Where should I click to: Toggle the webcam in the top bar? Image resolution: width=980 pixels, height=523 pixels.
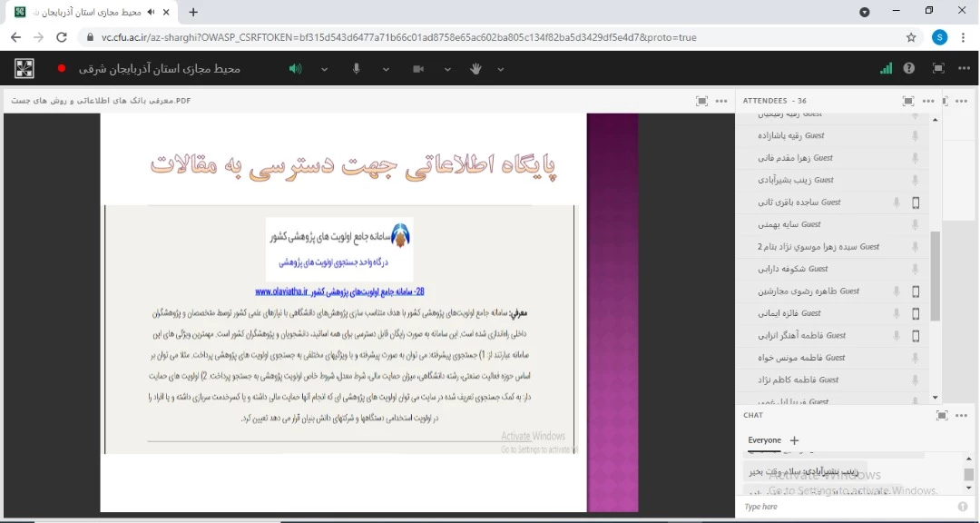[418, 69]
